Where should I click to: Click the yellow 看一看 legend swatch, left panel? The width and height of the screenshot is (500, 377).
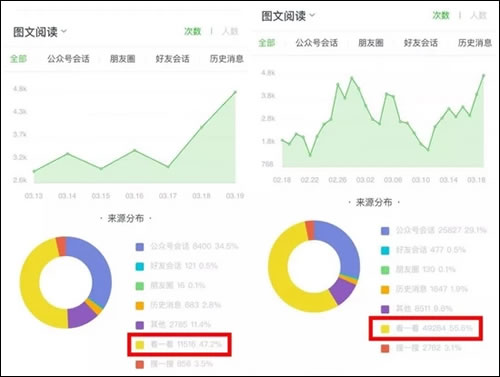(140, 345)
